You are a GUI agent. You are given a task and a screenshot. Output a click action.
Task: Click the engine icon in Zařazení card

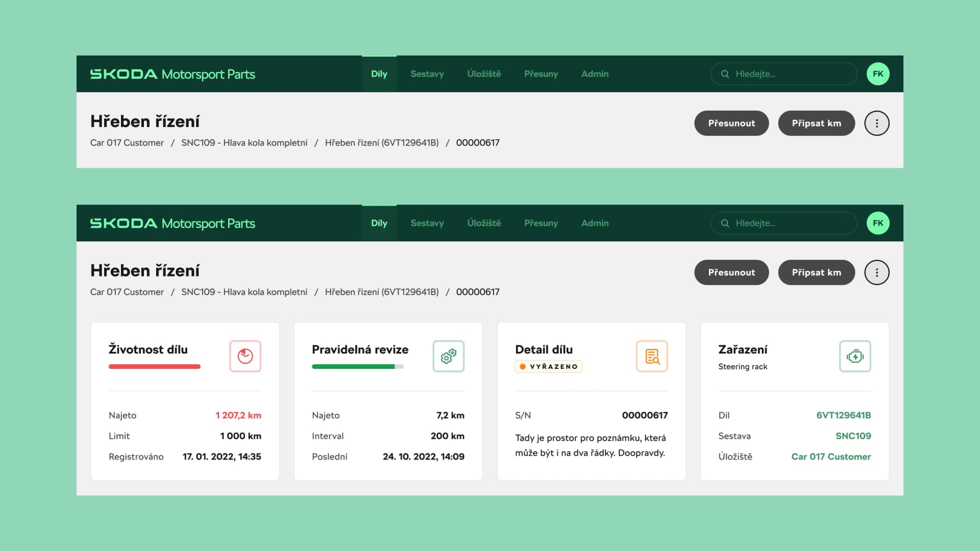855,356
